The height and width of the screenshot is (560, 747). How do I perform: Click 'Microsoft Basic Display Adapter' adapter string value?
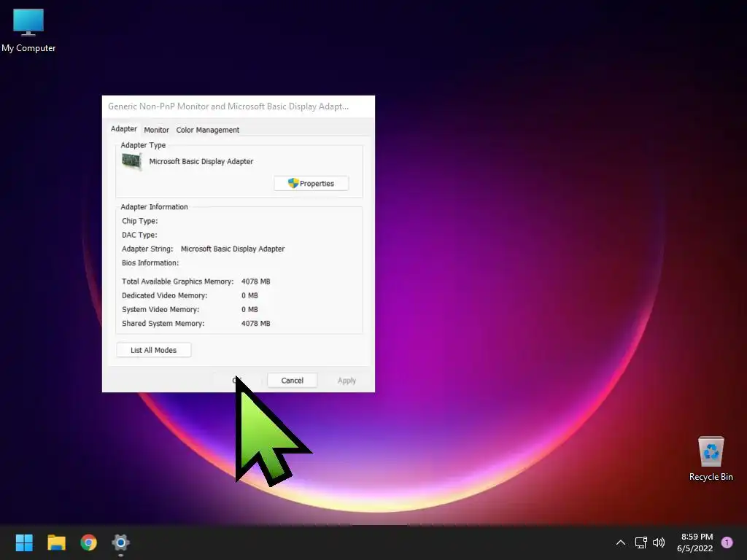[233, 249]
